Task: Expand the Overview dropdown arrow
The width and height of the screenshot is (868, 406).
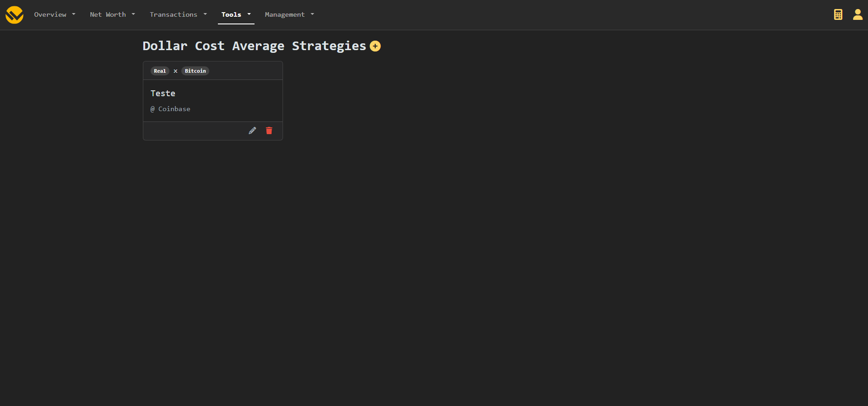Action: (74, 14)
